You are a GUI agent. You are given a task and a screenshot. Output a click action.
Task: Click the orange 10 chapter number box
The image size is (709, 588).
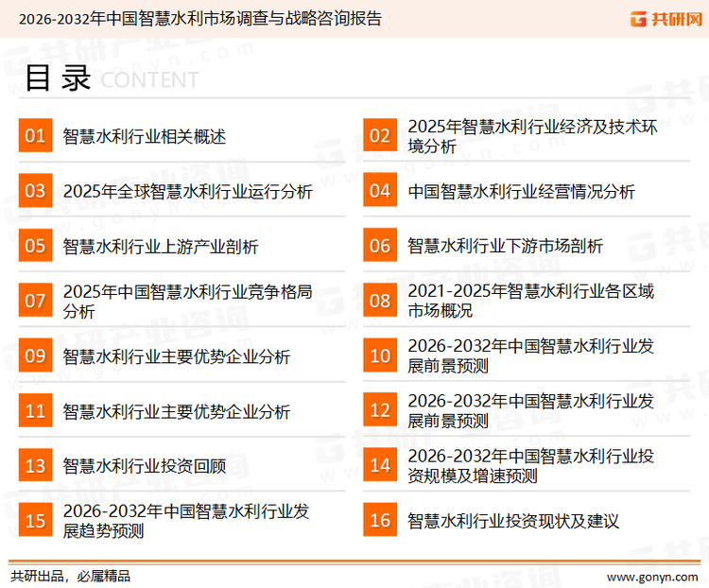[x=380, y=355]
